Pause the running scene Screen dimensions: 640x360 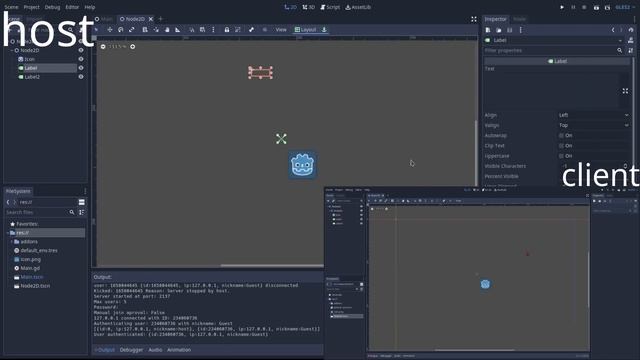click(573, 7)
